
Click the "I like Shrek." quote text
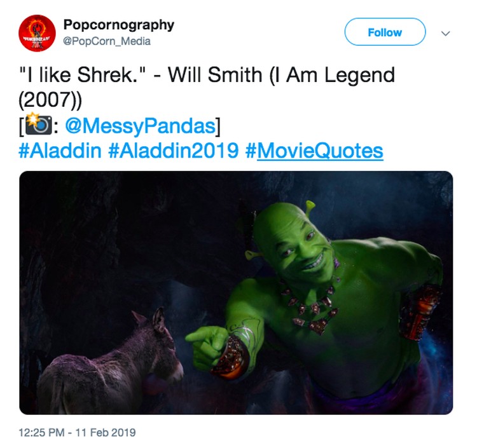coord(83,75)
